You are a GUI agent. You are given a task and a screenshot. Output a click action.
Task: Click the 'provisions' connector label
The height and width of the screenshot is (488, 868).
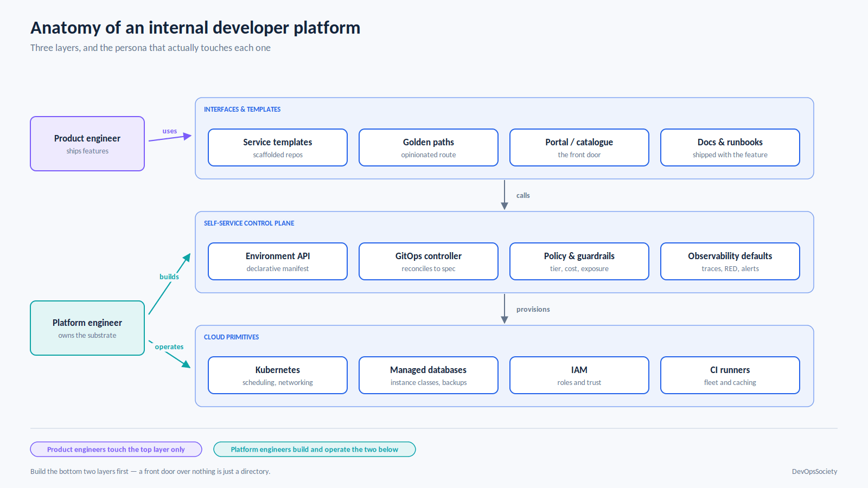point(533,310)
